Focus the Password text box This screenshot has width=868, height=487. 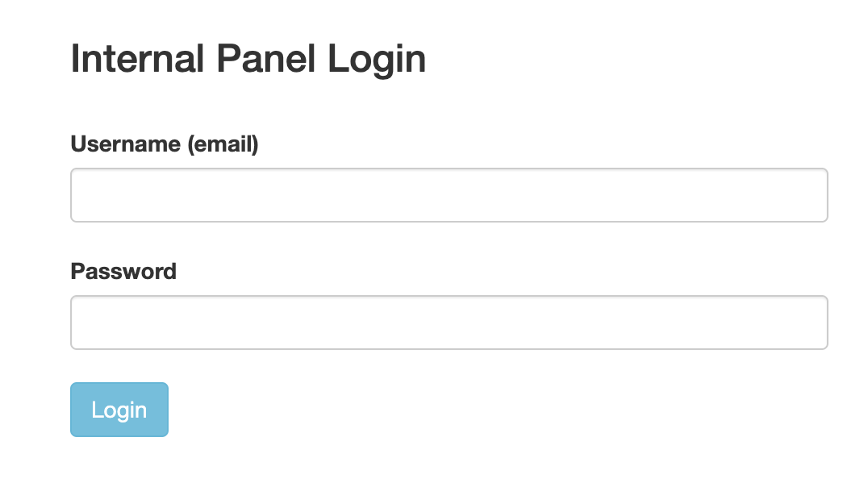click(x=449, y=322)
